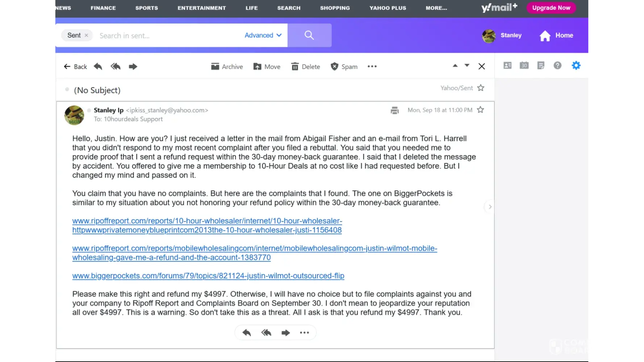This screenshot has height=362, width=644.
Task: Open more options in bottom action bar
Action: 304,333
